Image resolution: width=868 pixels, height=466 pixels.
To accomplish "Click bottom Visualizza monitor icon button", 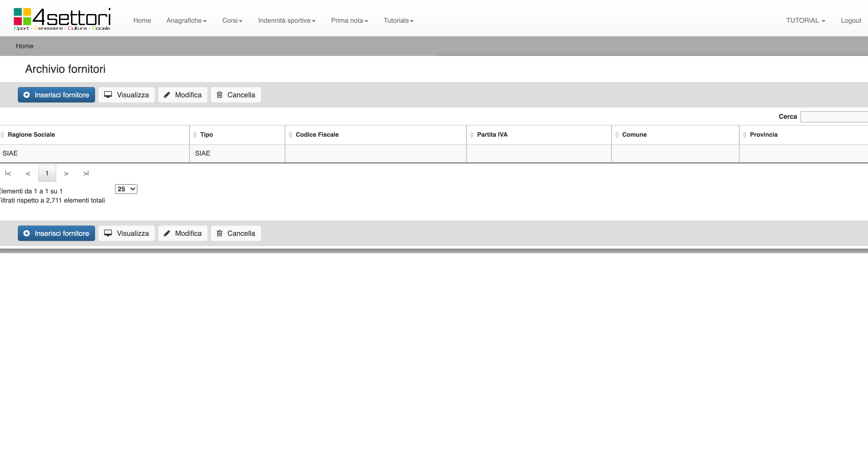I will 126,233.
